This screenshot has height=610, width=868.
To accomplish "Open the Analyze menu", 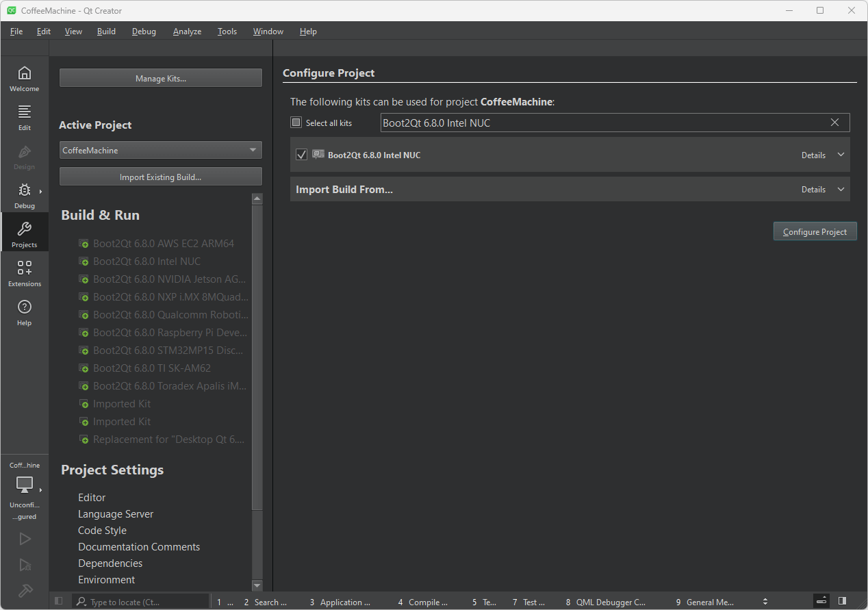I will pyautogui.click(x=187, y=31).
